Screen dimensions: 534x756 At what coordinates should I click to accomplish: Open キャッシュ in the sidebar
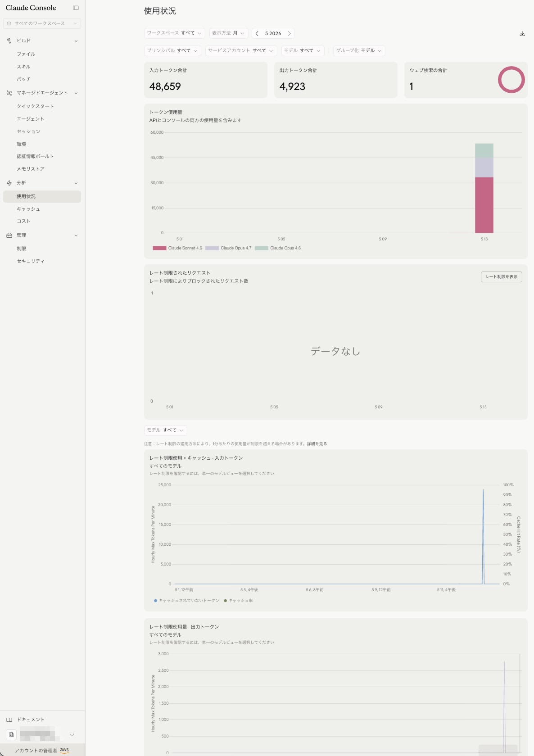[x=42, y=209]
